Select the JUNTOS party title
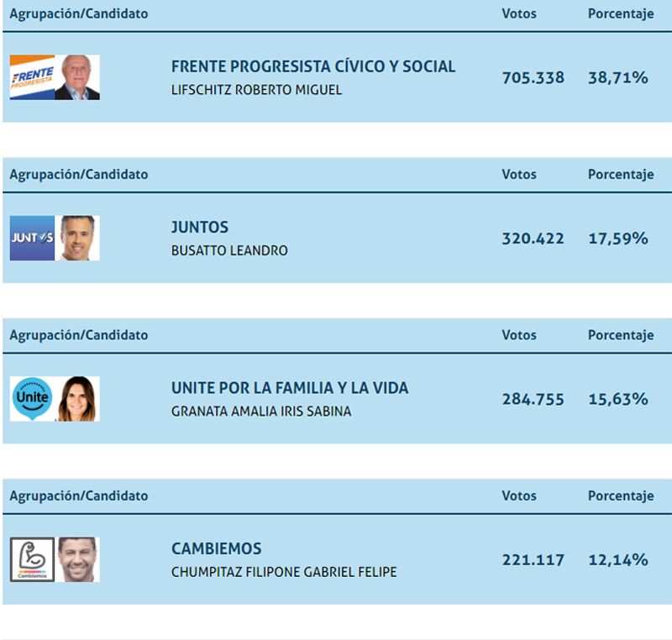The image size is (672, 640). coord(200,228)
